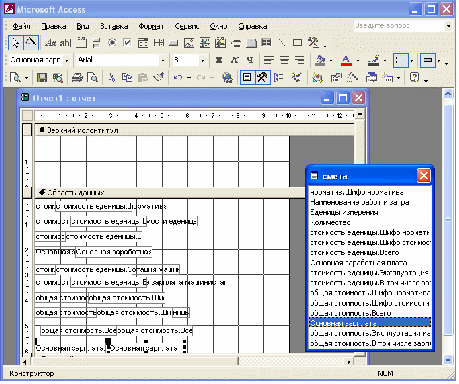Viewport: 459px width, 384px height.
Task: Select the Tab Control tool
Action: click(x=251, y=43)
